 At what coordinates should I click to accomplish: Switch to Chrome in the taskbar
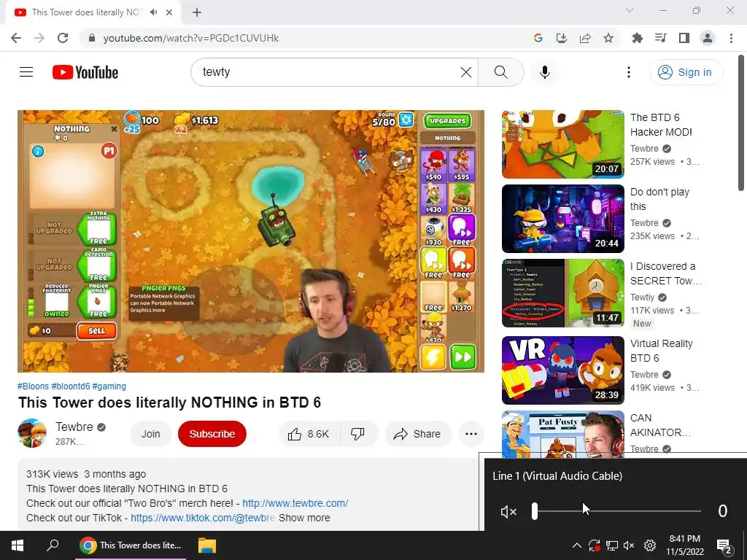(131, 545)
